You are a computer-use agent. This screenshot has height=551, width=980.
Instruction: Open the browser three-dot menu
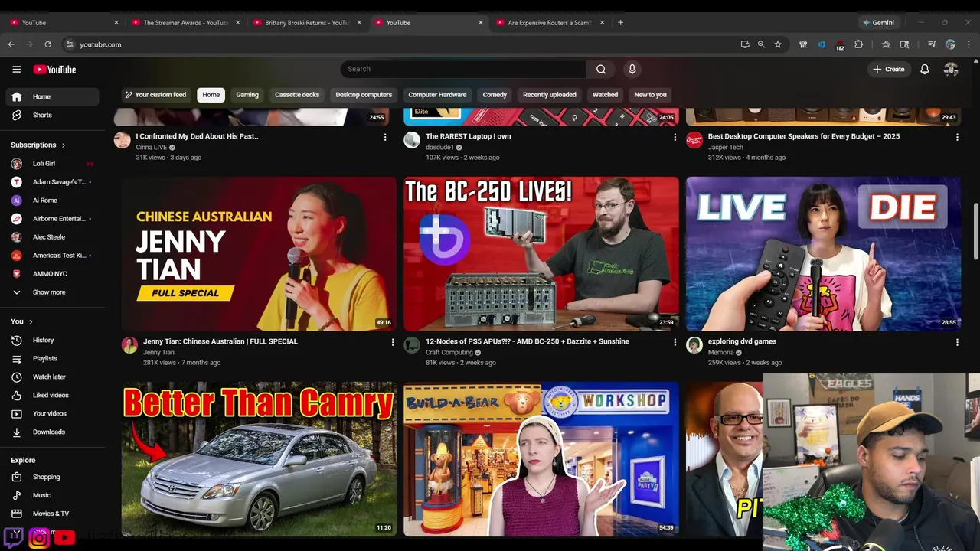(x=969, y=44)
